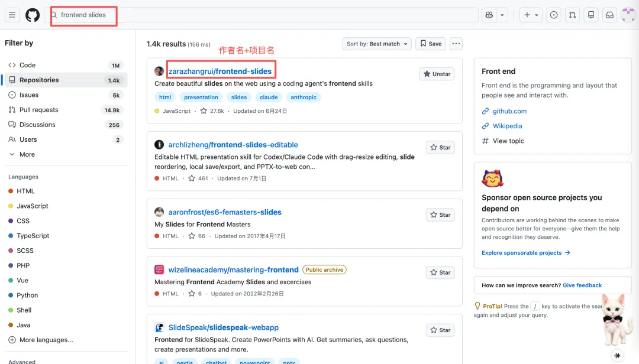Open the Copilot chat icon
Screen dimensions: 639x364
(x=489, y=15)
